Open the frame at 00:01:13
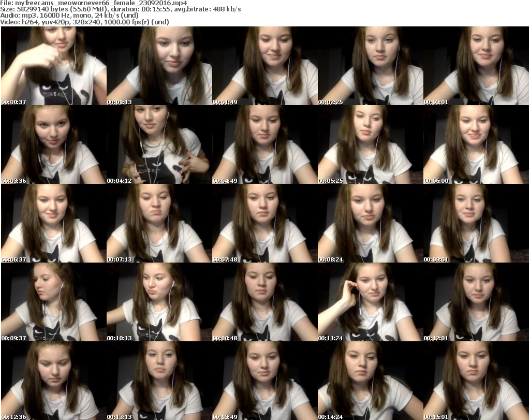 pyautogui.click(x=159, y=66)
